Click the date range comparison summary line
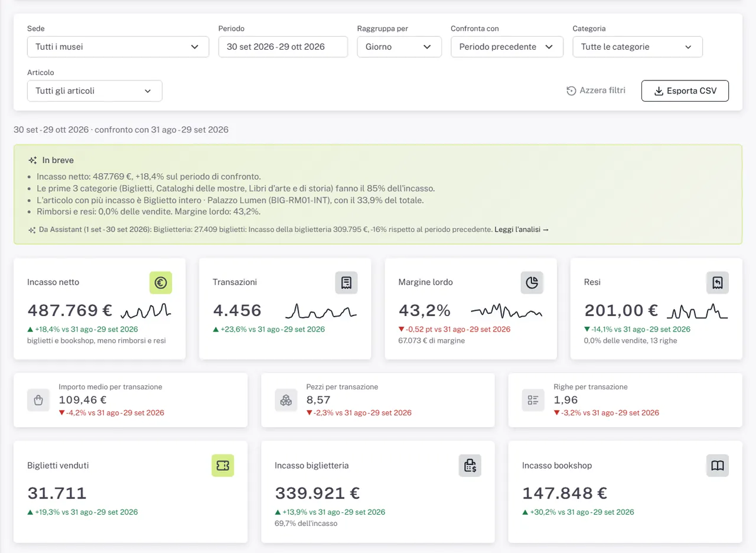This screenshot has height=553, width=756. [121, 129]
